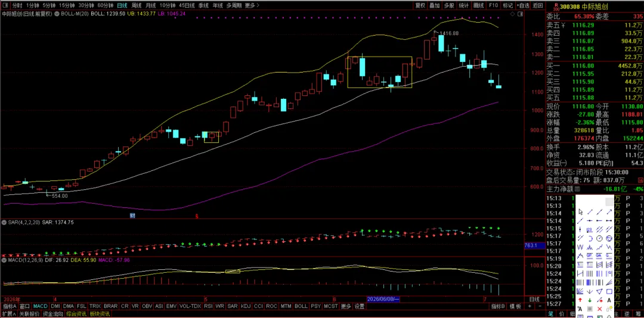Viewport: 644px width, 318px height.
Task: Open the 指标B menu
Action: [x=499, y=306]
